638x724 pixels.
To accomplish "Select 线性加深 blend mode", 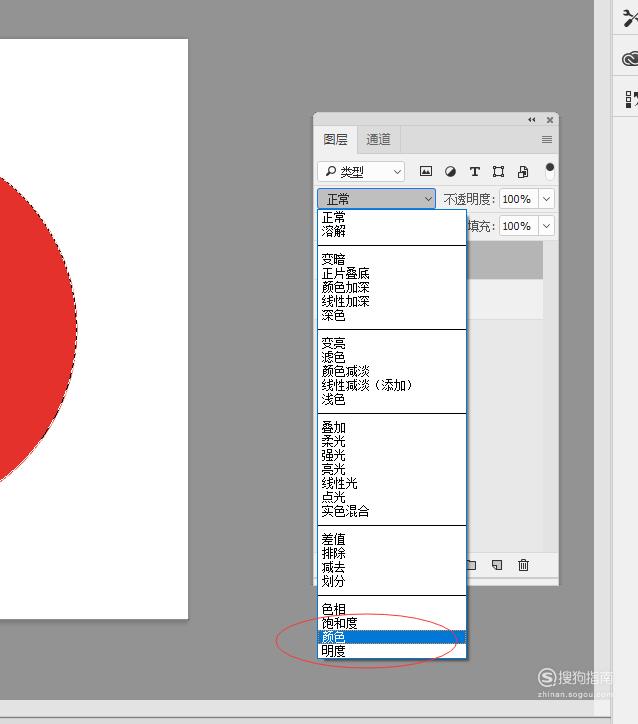I will tap(392, 302).
